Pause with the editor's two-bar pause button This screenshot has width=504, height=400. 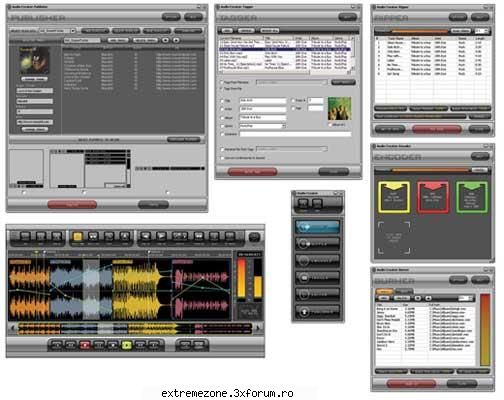pos(99,345)
